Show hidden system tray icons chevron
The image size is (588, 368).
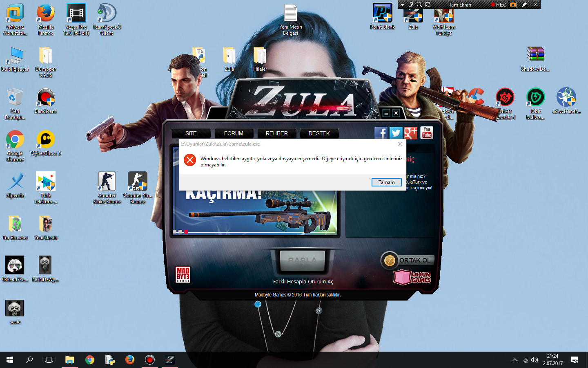pyautogui.click(x=514, y=360)
